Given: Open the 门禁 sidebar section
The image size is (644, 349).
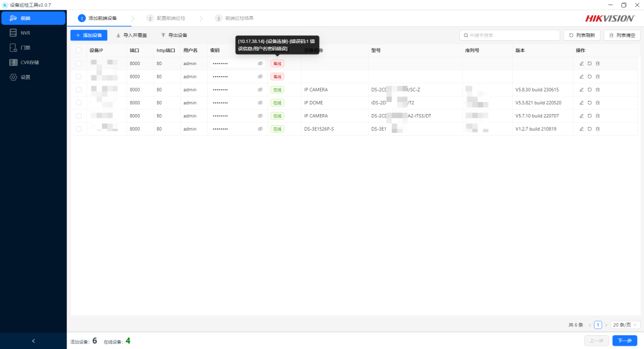Looking at the screenshot, I should [33, 47].
